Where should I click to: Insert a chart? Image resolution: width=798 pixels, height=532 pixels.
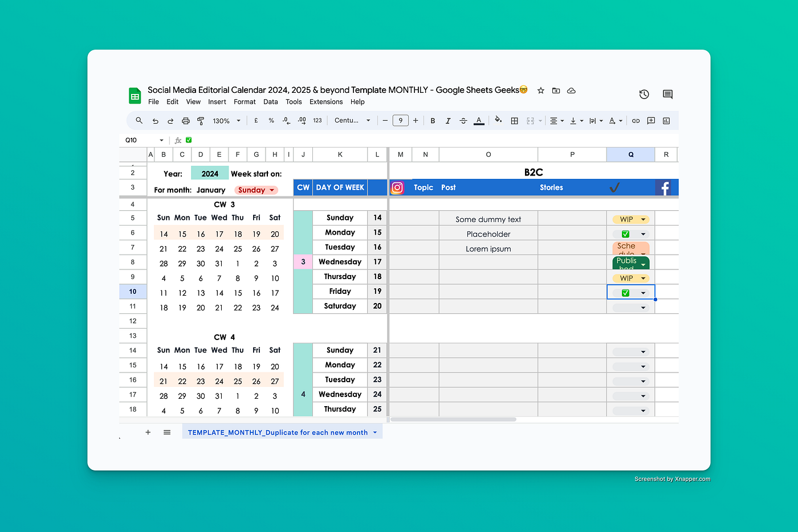[666, 120]
